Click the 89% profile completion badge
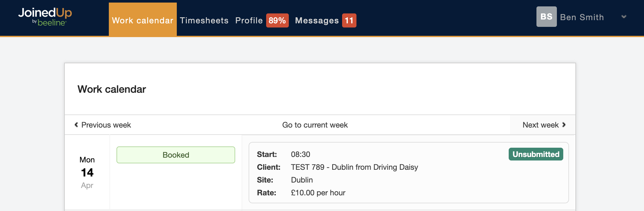This screenshot has height=211, width=644. (x=277, y=20)
